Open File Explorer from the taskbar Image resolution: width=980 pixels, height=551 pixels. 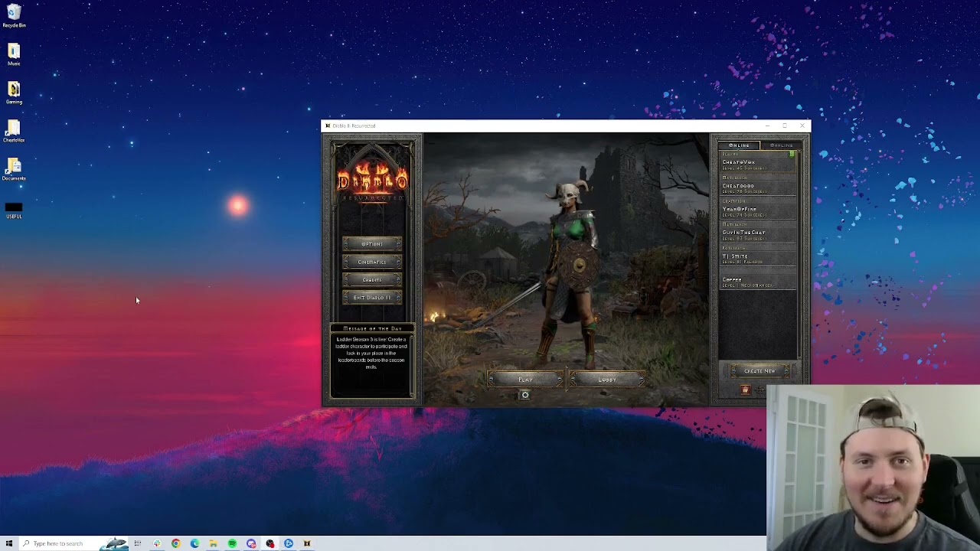213,543
